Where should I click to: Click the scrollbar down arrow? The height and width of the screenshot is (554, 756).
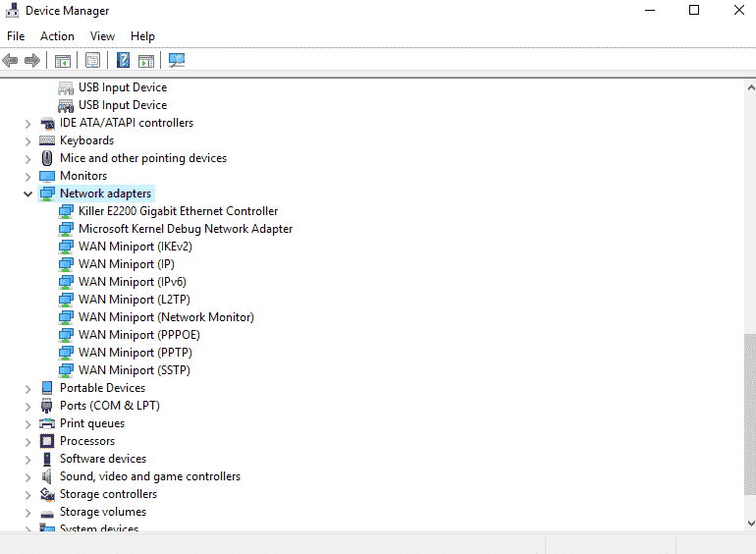(750, 524)
